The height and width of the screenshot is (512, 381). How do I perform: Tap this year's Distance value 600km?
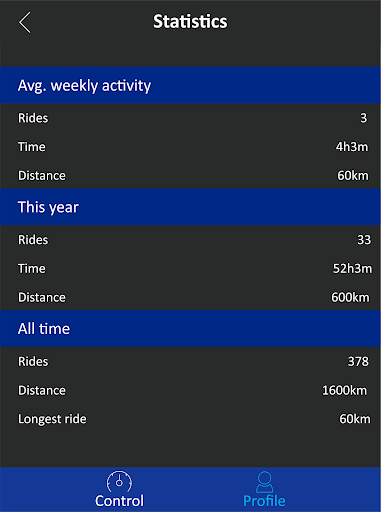tap(350, 297)
